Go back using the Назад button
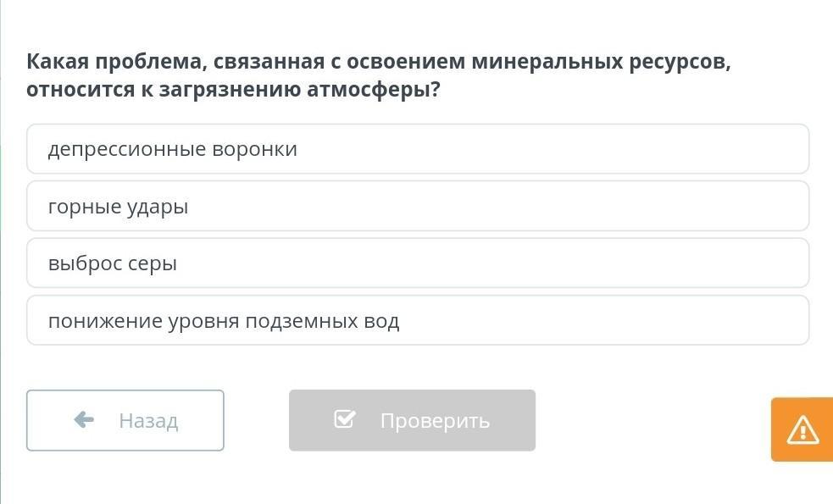Viewport: 833px width, 504px height. pos(125,420)
